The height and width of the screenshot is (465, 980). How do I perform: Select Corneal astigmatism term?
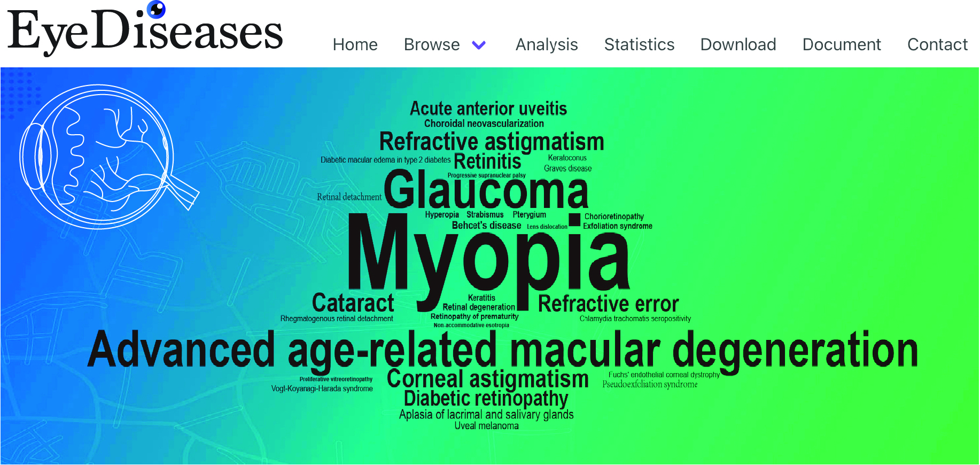tap(487, 378)
